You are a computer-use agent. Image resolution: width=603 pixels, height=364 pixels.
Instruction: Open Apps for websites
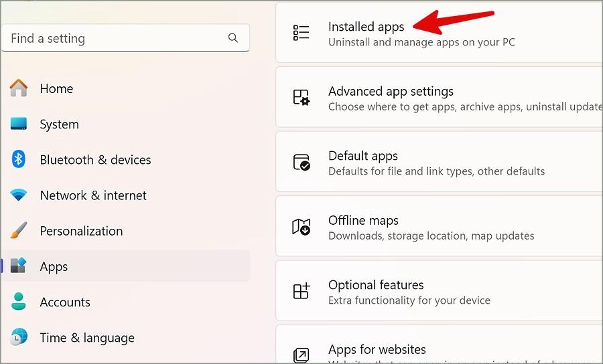click(x=377, y=349)
